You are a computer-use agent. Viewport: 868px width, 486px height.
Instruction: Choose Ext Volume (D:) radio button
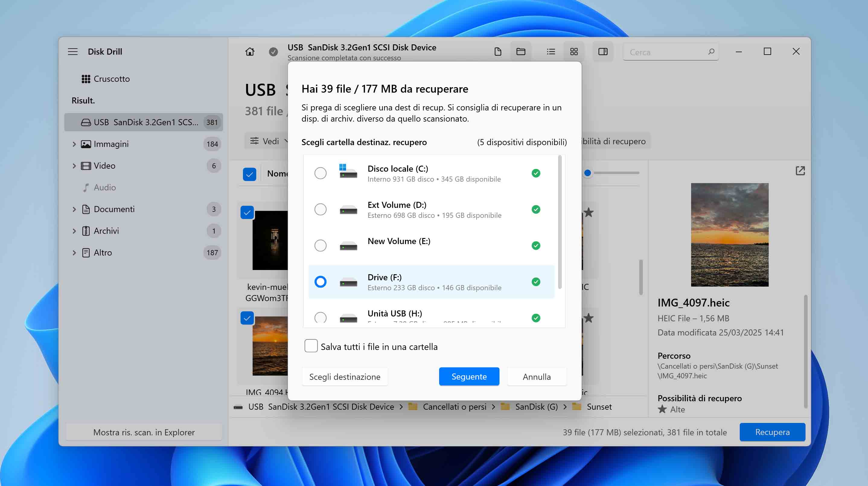click(320, 209)
